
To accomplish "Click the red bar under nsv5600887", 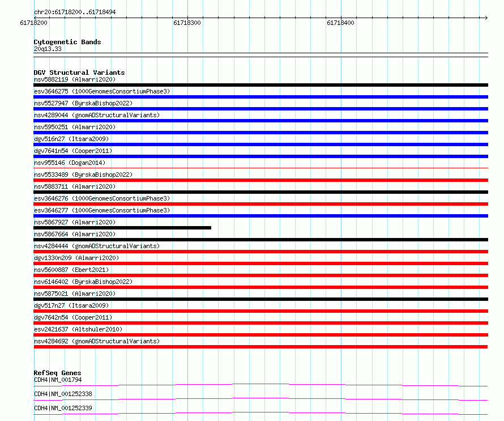I will coord(260,275).
